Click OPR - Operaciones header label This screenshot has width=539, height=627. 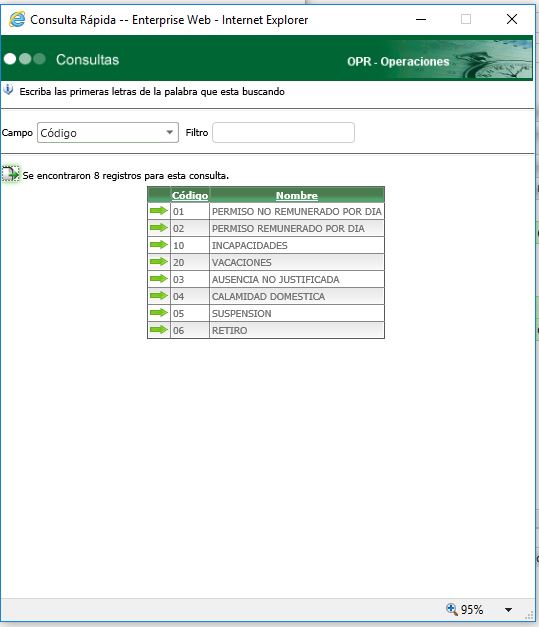pos(398,62)
